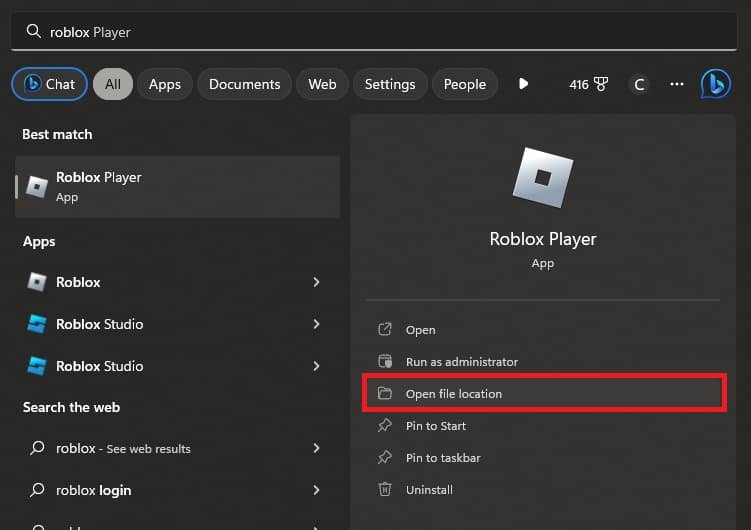Expand the first Roblox Studio chevron
751x530 pixels.
(316, 324)
